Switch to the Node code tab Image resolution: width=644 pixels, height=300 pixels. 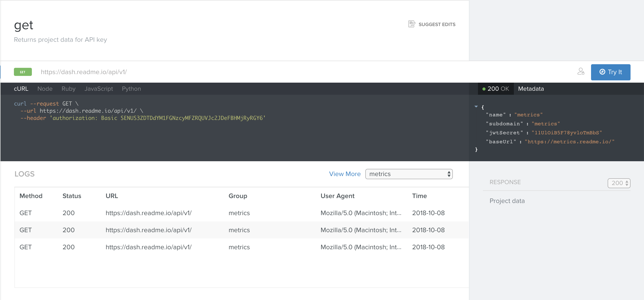[45, 89]
